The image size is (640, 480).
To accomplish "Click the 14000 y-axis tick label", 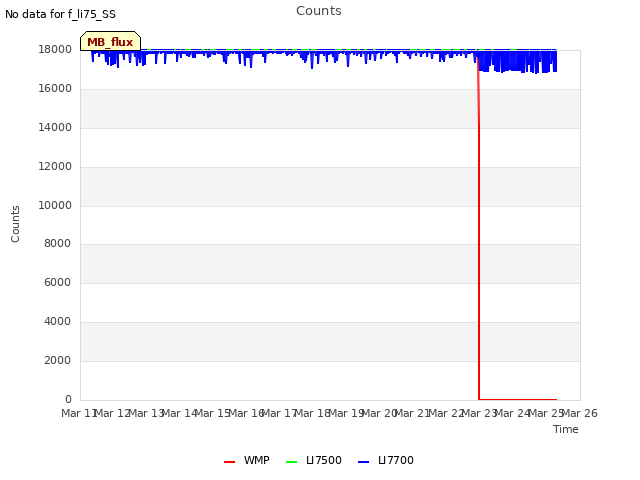I will click(x=55, y=127).
